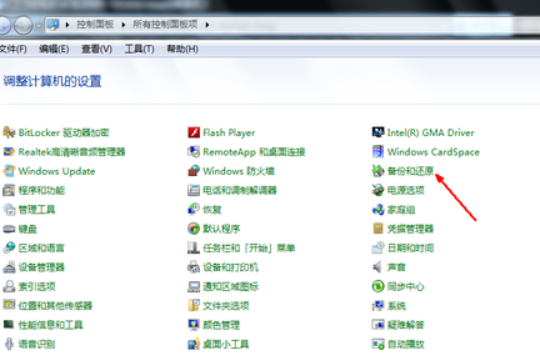Viewport: 540px width, 361px height.
Task: Open the 工具(T) menu
Action: click(x=139, y=49)
